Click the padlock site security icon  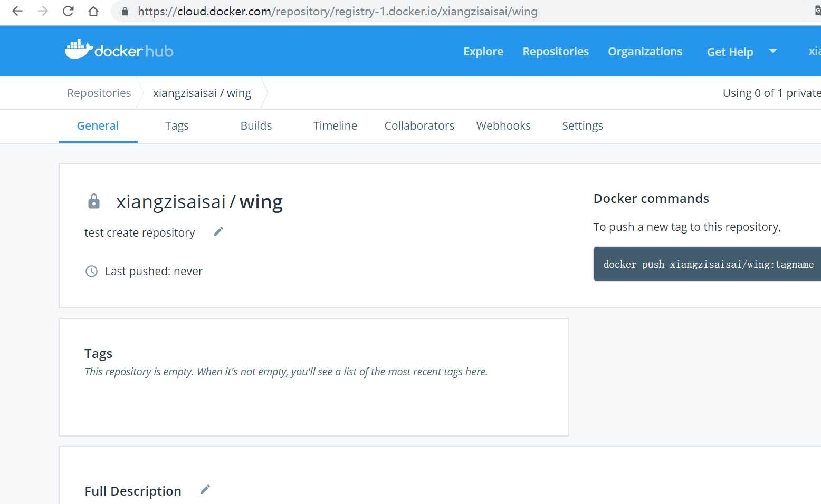click(125, 11)
